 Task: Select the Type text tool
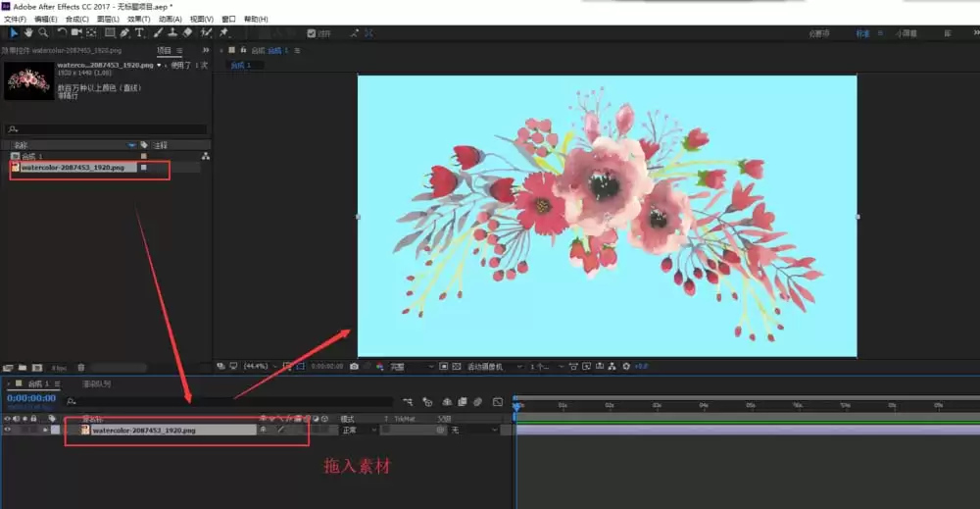(139, 32)
